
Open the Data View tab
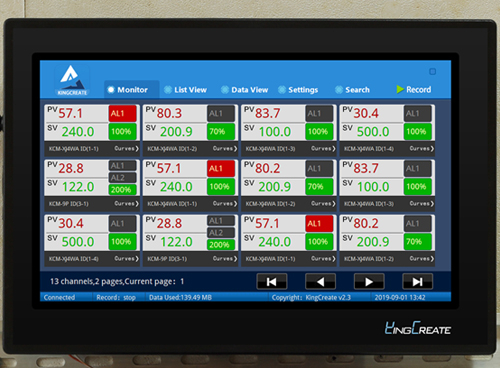244,90
